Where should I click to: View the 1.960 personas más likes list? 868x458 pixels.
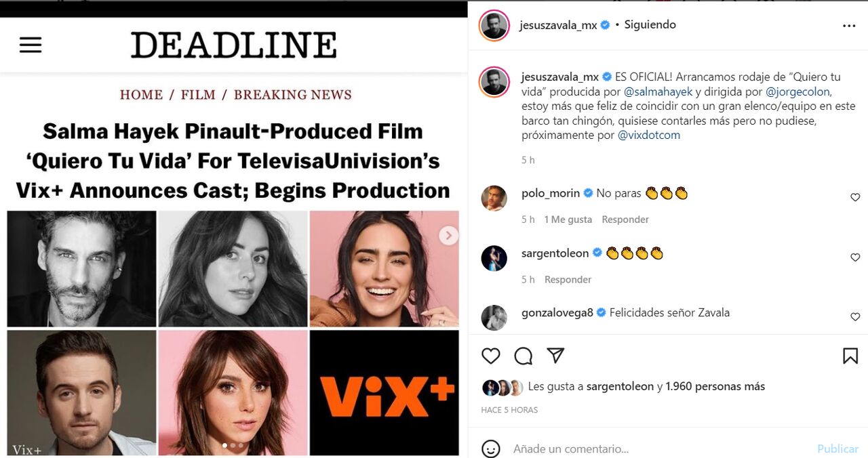pos(715,386)
